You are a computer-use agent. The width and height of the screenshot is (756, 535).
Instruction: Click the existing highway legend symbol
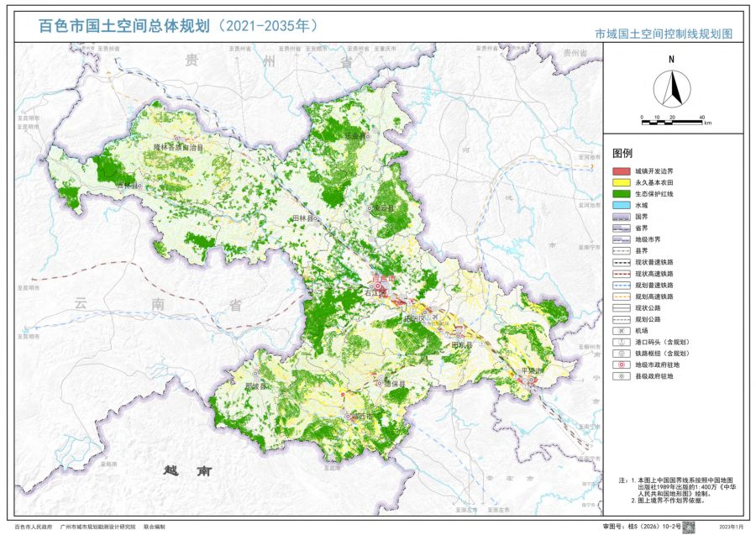[x=622, y=308]
